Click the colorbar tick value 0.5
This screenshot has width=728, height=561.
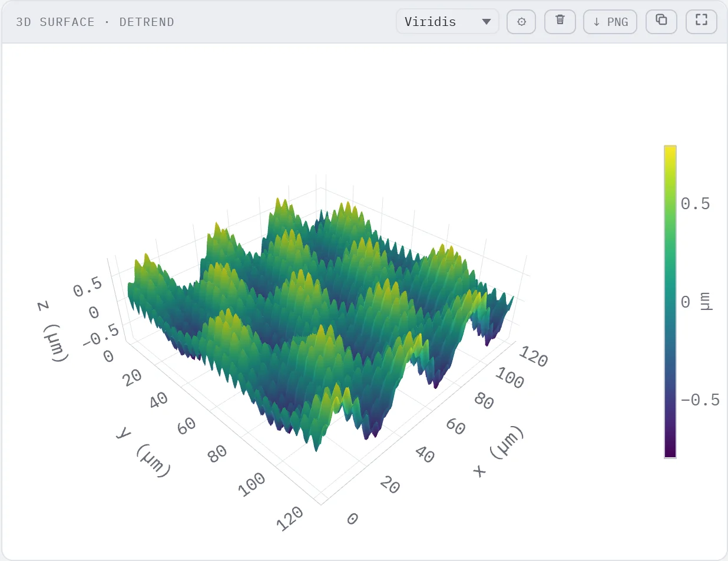tap(696, 204)
